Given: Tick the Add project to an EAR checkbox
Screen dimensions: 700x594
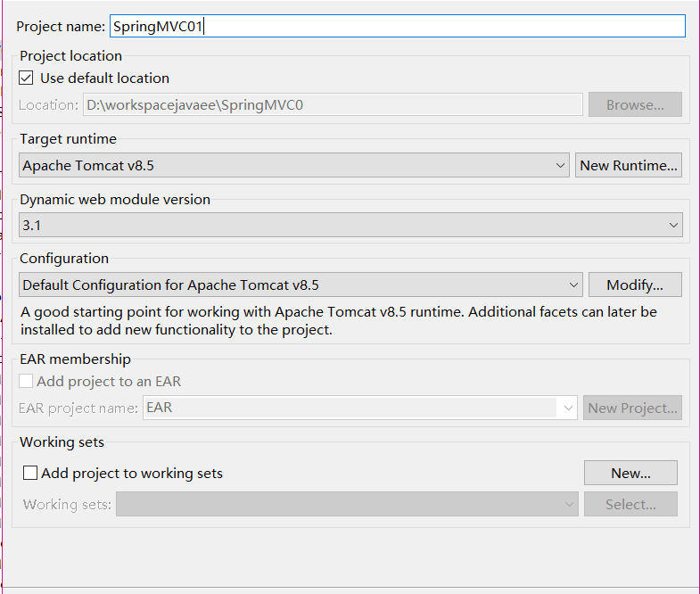Looking at the screenshot, I should click(x=26, y=382).
